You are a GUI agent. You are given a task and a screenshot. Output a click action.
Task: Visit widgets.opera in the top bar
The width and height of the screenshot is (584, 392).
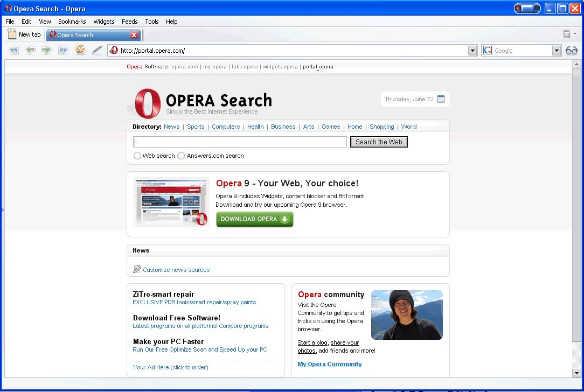point(280,67)
